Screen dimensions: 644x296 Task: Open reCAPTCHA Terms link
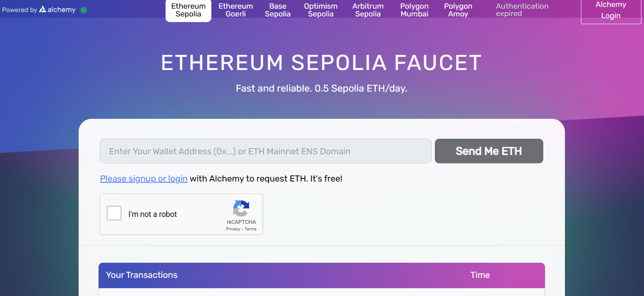coord(250,229)
